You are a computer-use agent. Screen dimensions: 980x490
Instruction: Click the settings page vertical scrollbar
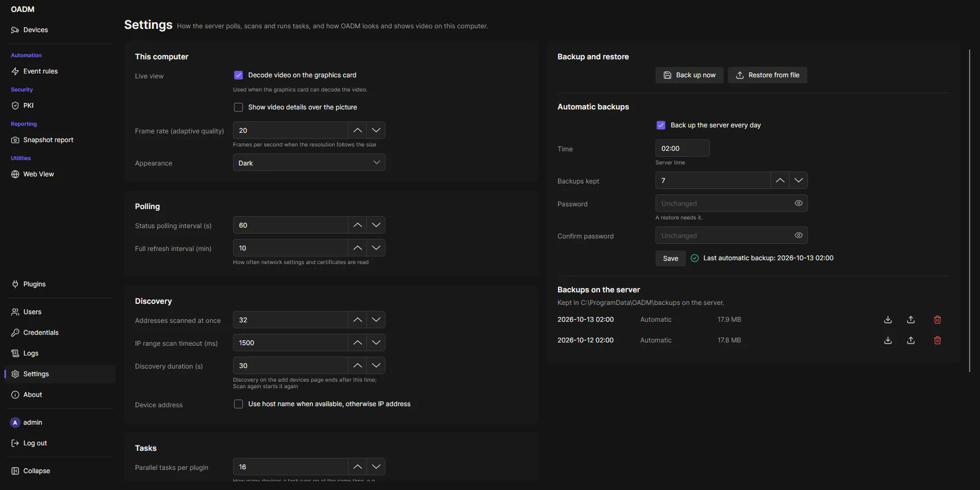point(970,210)
